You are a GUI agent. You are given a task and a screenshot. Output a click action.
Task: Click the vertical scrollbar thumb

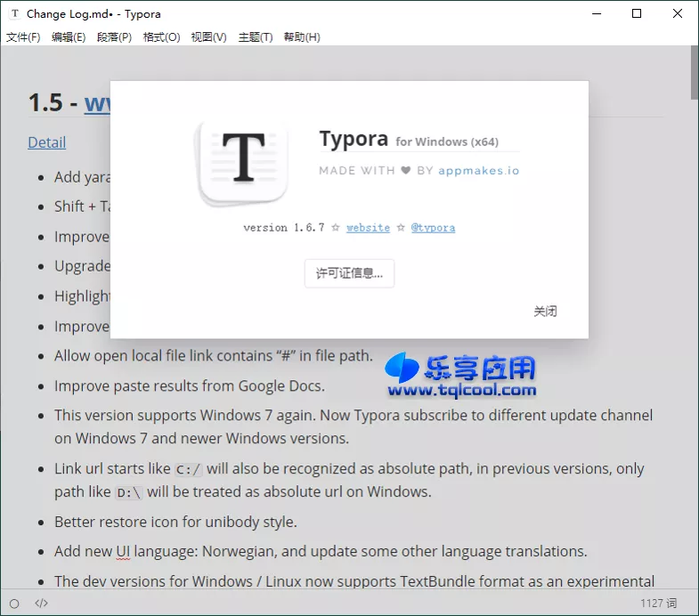click(x=694, y=72)
